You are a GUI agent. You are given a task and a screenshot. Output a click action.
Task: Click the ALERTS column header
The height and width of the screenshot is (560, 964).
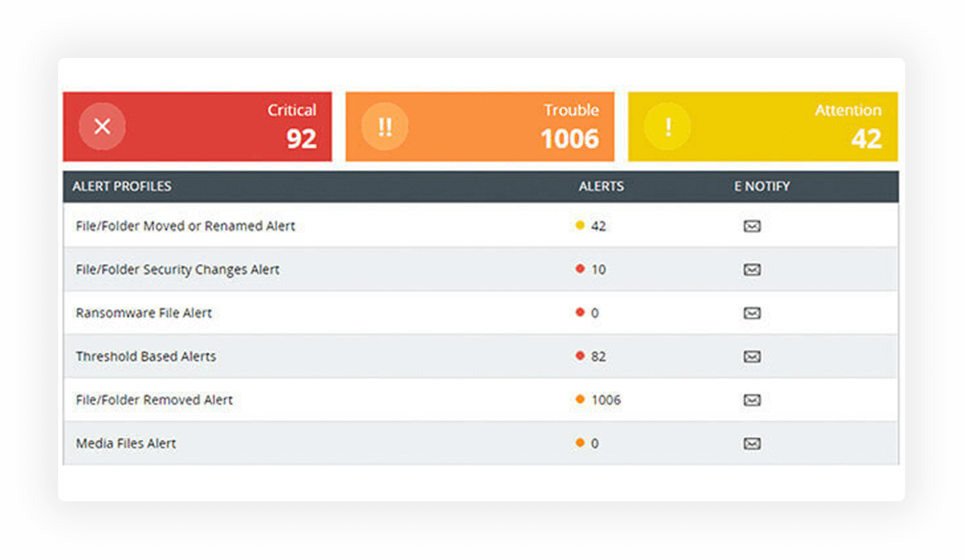[601, 186]
